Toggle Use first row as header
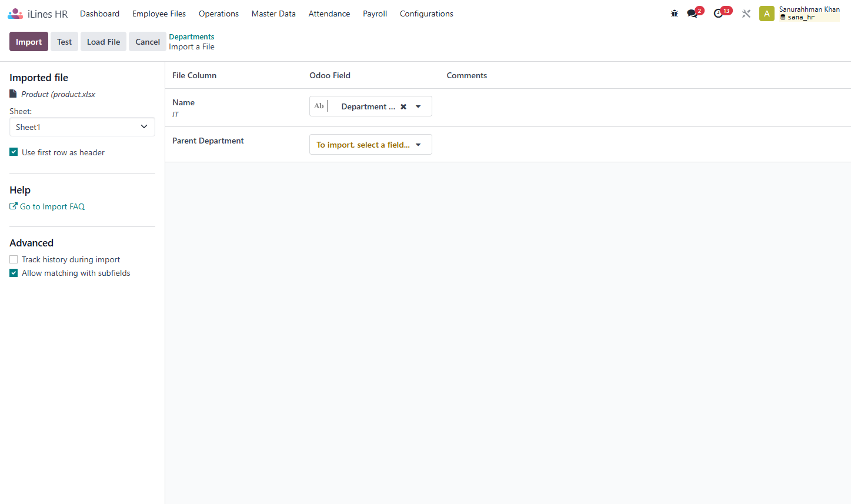 [x=14, y=152]
